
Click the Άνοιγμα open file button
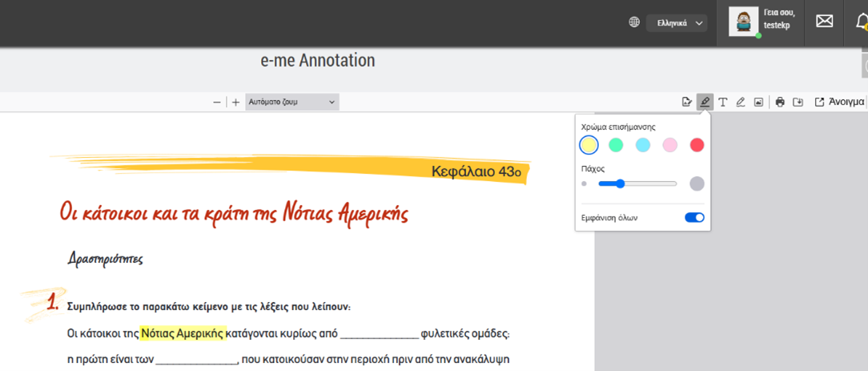click(x=839, y=102)
